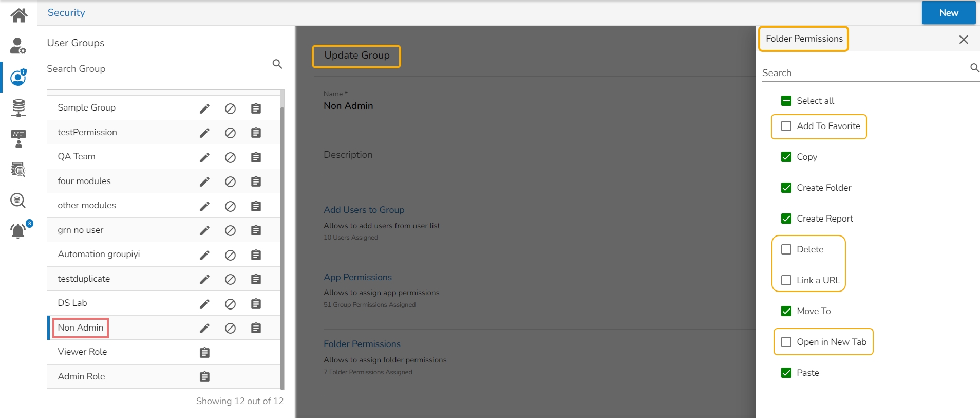Open the presentation board sidebar icon
Image resolution: width=980 pixels, height=418 pixels.
pos(18,139)
